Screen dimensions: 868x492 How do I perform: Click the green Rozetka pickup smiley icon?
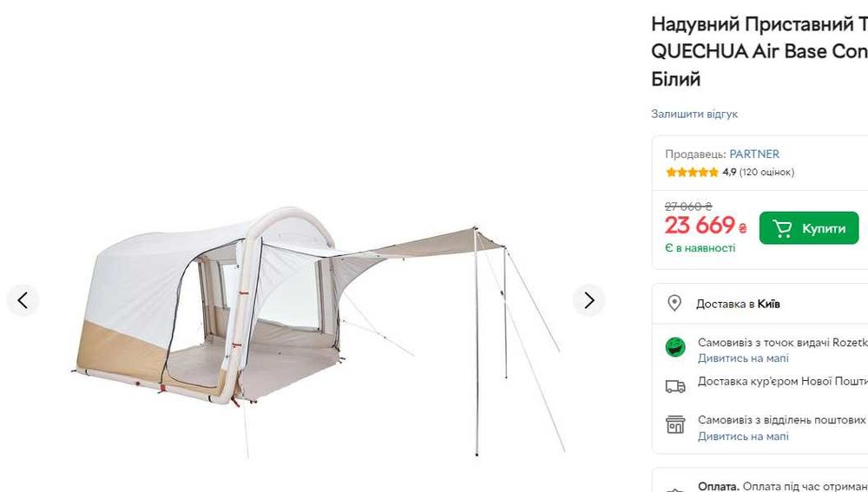pos(675,348)
